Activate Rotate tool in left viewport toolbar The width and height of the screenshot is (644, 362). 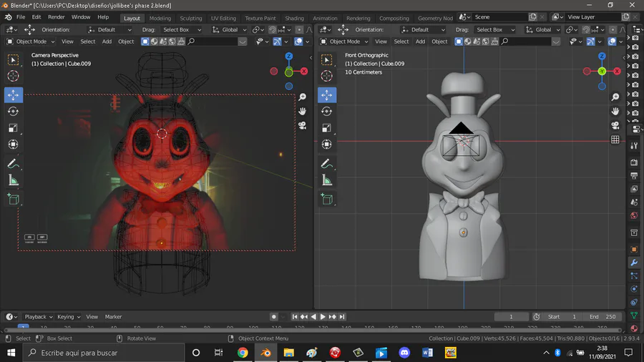(x=13, y=111)
